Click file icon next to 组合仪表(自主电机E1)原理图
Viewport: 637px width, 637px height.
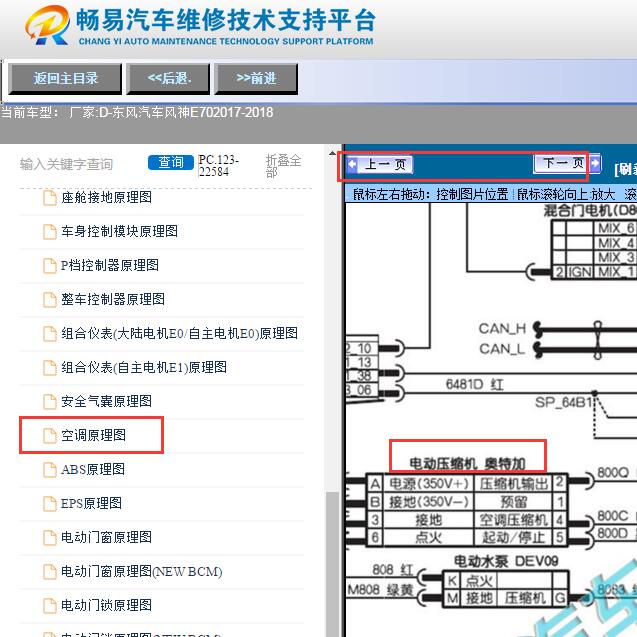50,368
